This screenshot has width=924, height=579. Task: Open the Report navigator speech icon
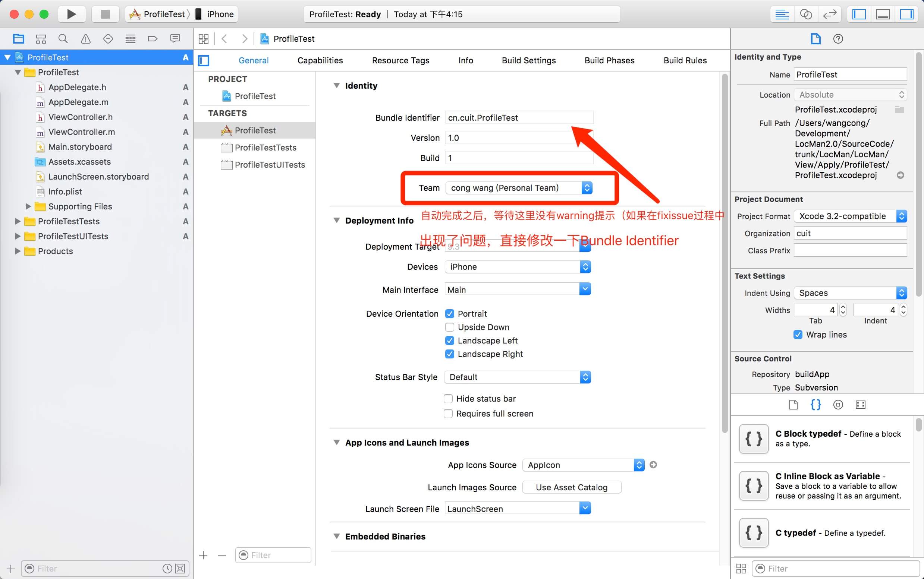point(175,39)
